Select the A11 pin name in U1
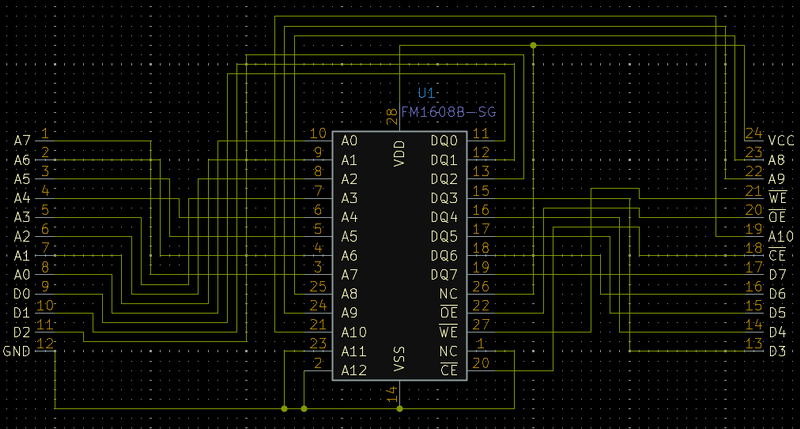This screenshot has width=800, height=429. point(354,351)
